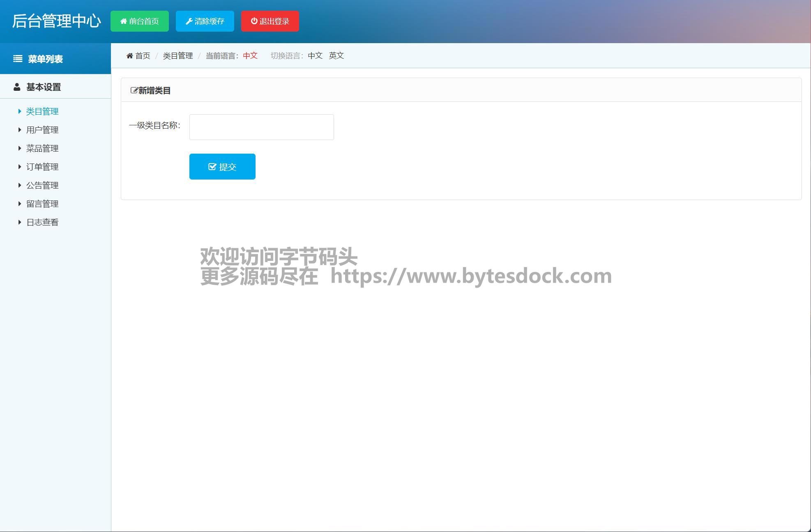Viewport: 811px width, 532px height.
Task: Click the edit icon beside 新增类目
Action: [134, 90]
